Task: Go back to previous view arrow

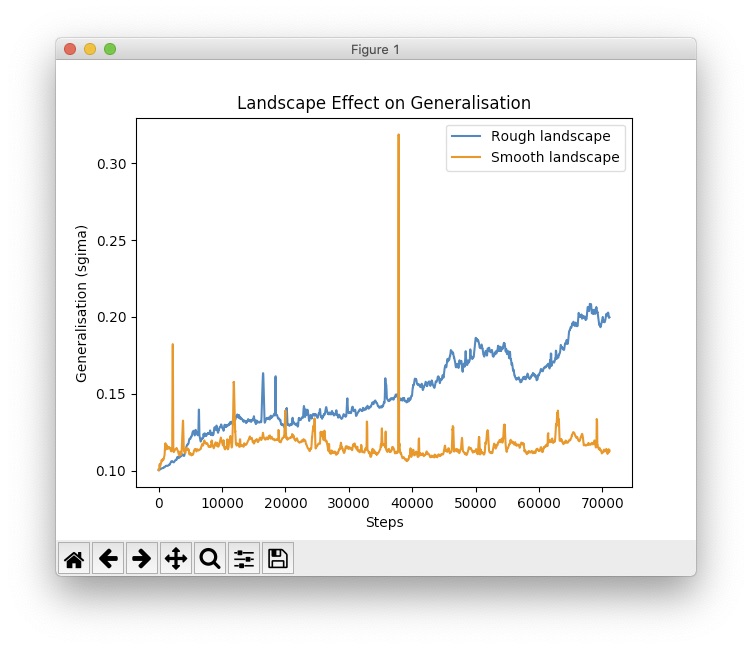Action: click(108, 558)
